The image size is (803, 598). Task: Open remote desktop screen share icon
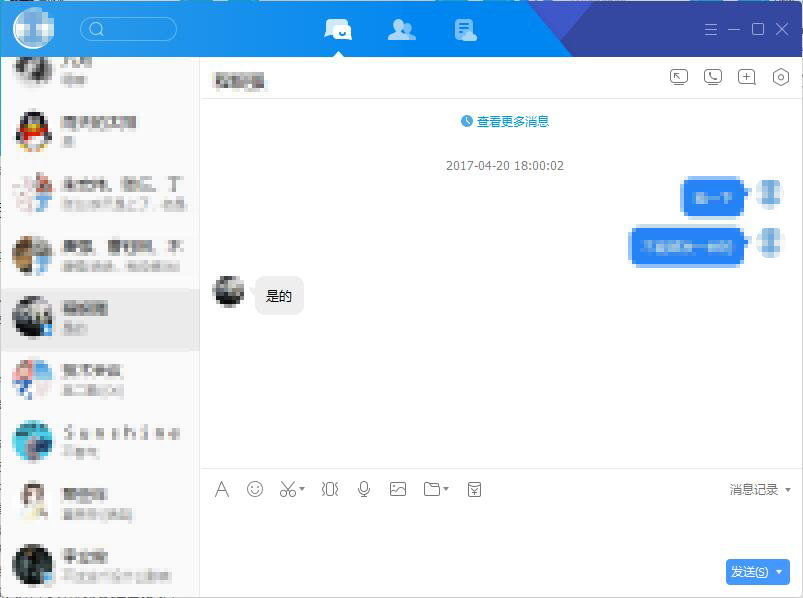click(679, 77)
